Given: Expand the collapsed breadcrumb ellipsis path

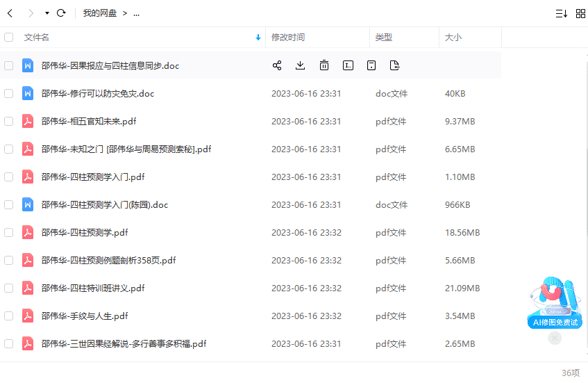Looking at the screenshot, I should 136,13.
